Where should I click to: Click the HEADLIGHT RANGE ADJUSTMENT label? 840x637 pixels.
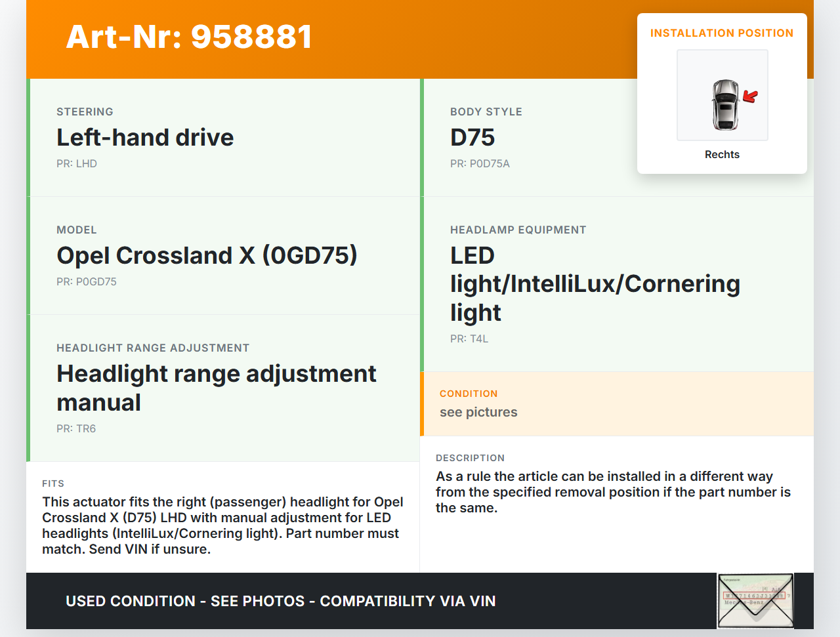(153, 348)
